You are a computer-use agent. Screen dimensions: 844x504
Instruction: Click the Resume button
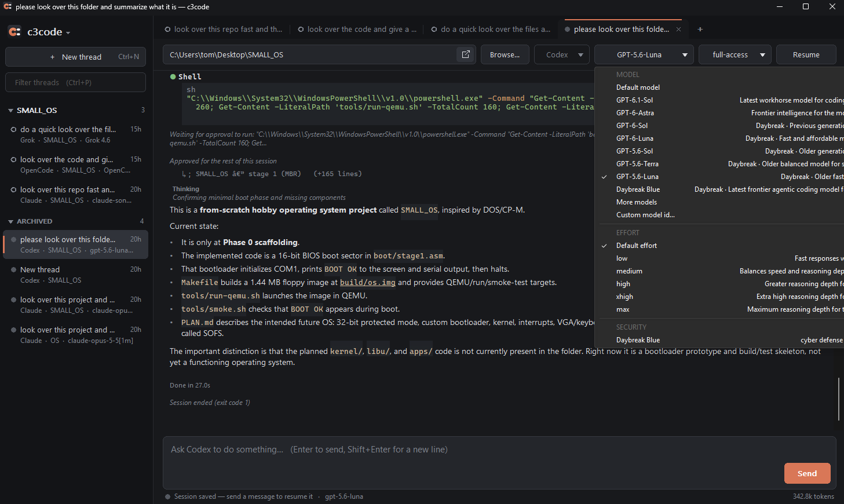806,54
